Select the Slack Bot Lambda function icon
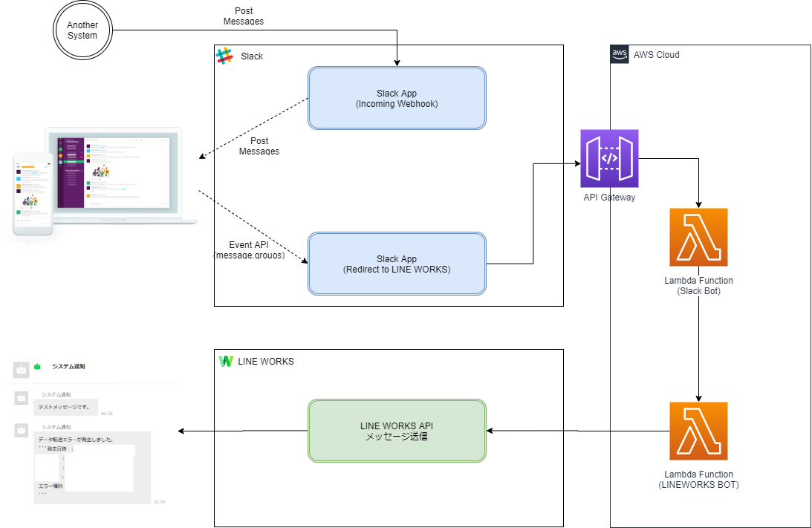Viewport: 812px width, 528px height. pyautogui.click(x=698, y=237)
